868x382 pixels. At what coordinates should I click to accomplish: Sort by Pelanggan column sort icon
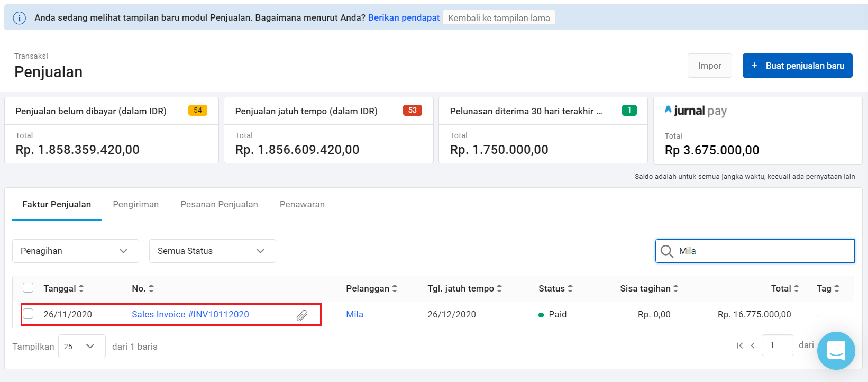[395, 288]
